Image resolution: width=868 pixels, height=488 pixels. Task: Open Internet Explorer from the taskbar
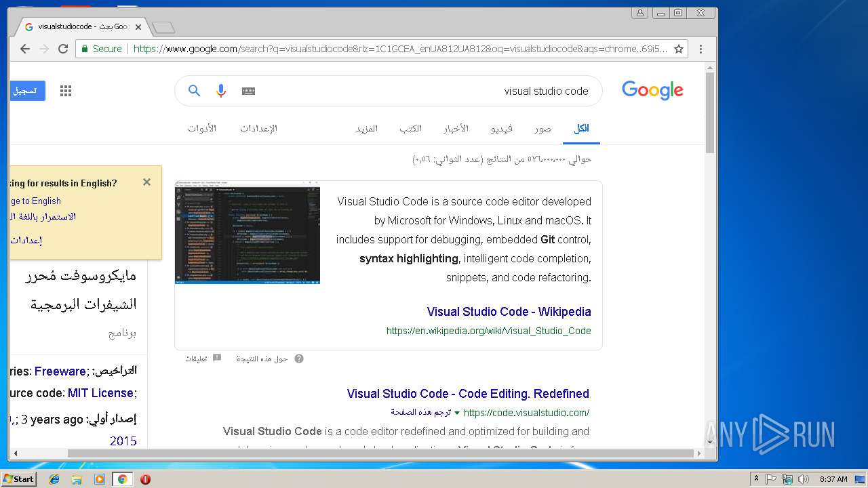pyautogui.click(x=54, y=479)
